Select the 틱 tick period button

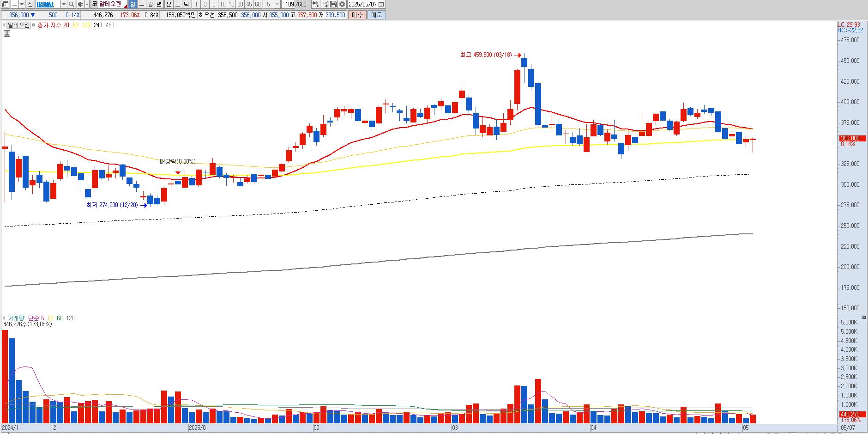186,4
